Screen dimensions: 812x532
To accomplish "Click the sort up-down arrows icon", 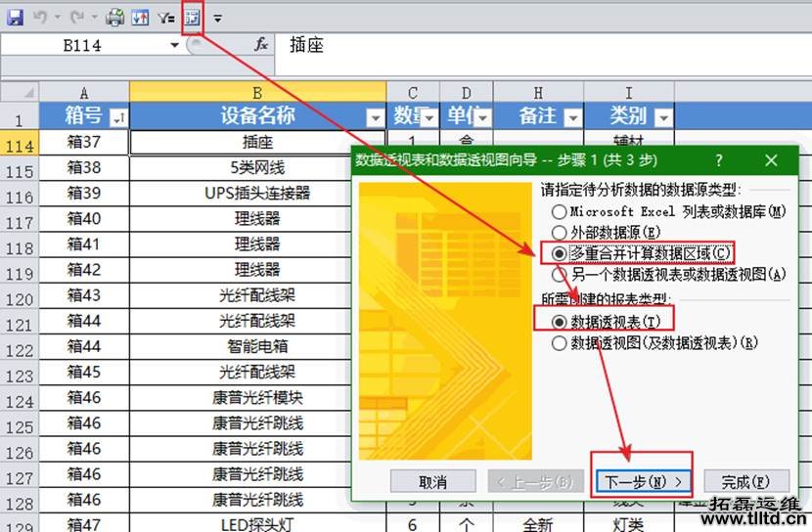I will coord(140,19).
